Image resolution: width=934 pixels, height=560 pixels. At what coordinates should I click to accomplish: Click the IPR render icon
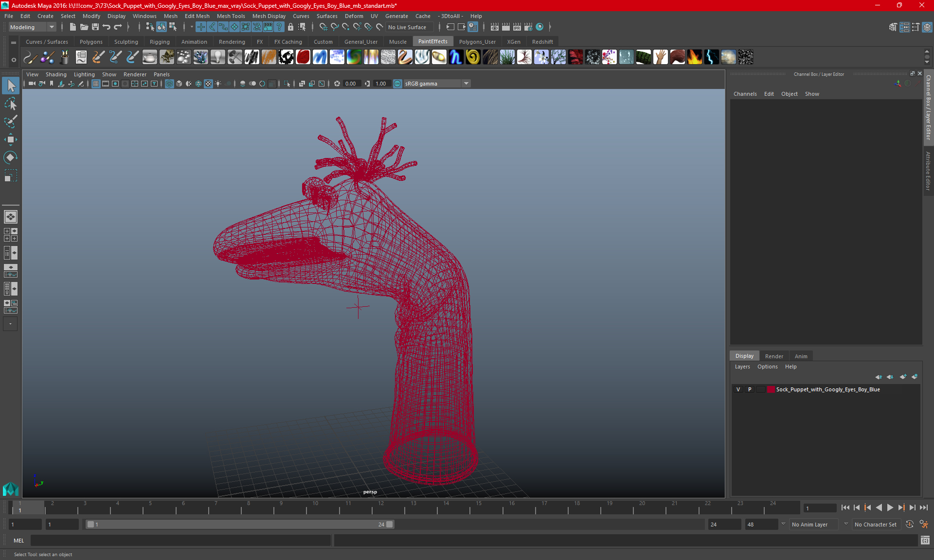click(x=517, y=27)
